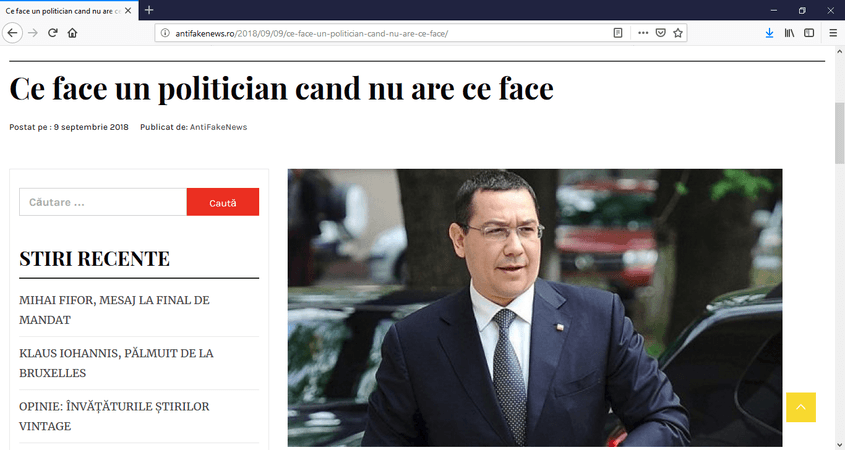Bookmark this page with the star
This screenshot has width=845, height=450.
tap(678, 33)
